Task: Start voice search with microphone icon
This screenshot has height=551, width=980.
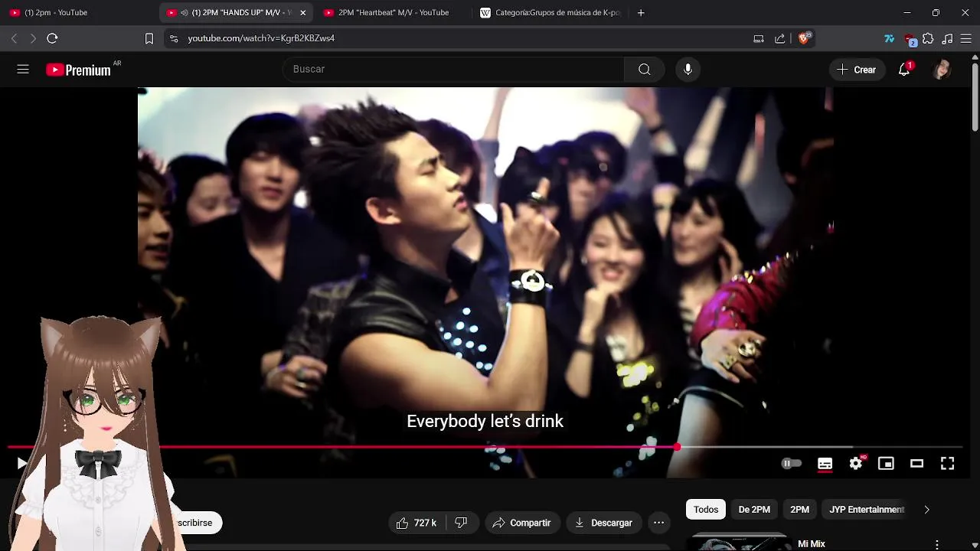Action: click(x=688, y=70)
